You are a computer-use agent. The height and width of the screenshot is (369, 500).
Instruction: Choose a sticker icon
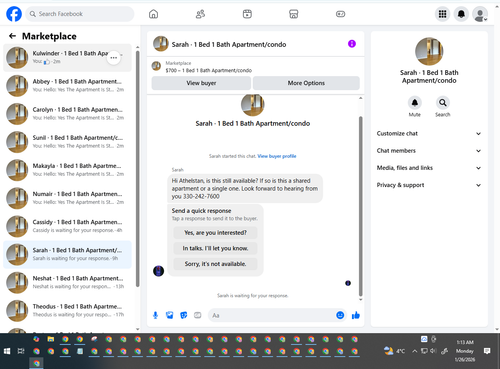[x=184, y=315]
